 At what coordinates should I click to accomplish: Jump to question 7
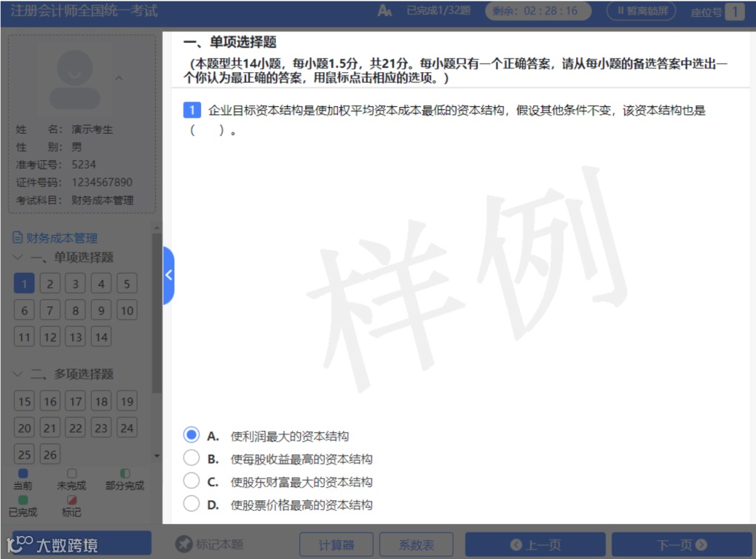click(50, 310)
